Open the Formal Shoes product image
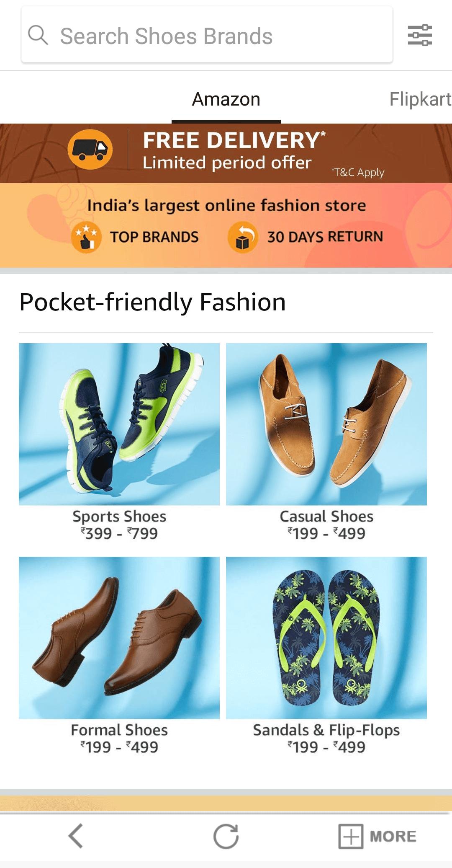 point(119,638)
